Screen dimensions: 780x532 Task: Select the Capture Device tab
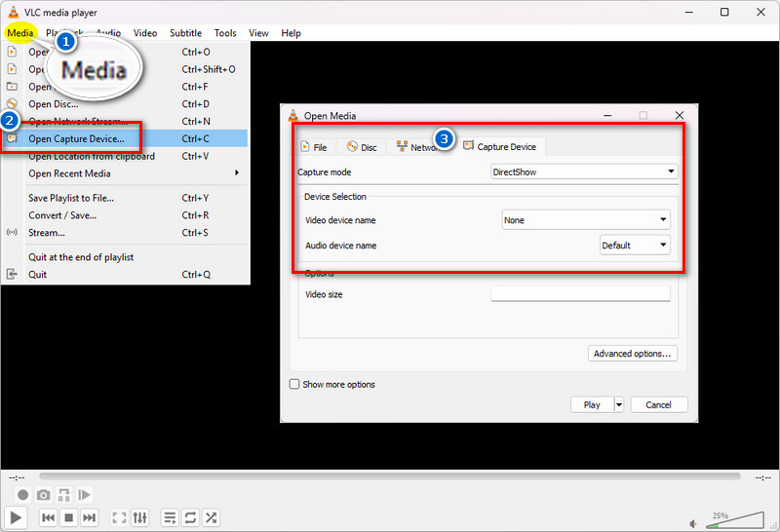[x=500, y=147]
